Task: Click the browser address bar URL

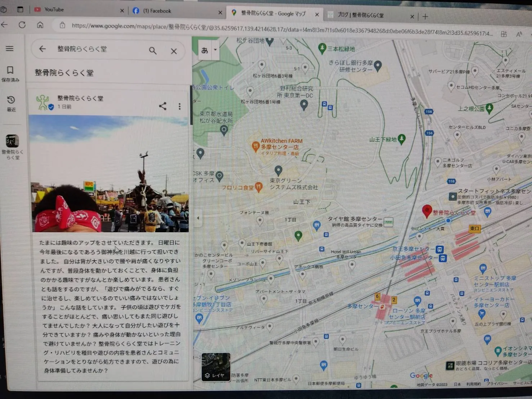Action: pos(252,26)
